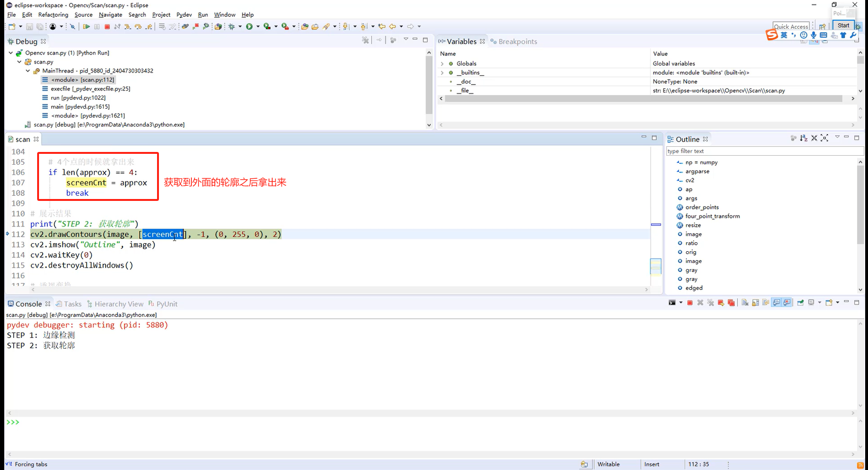Open Console selection dropdown arrow
Screen dimensions: 868x470
tap(820, 303)
